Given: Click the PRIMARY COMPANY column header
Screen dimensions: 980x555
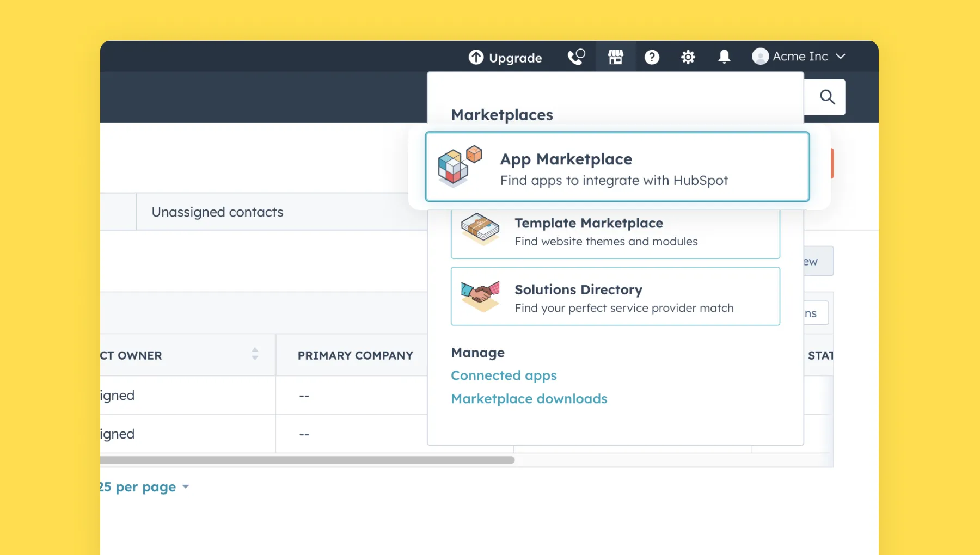Looking at the screenshot, I should coord(355,355).
